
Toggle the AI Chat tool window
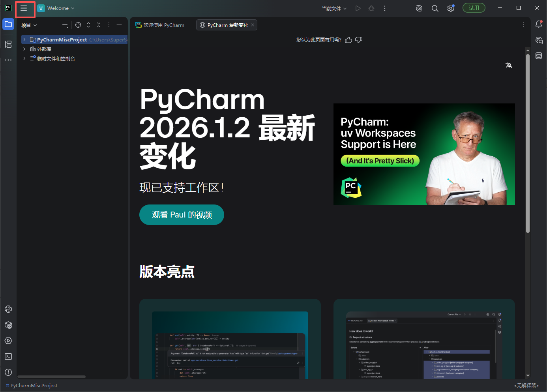(x=539, y=40)
